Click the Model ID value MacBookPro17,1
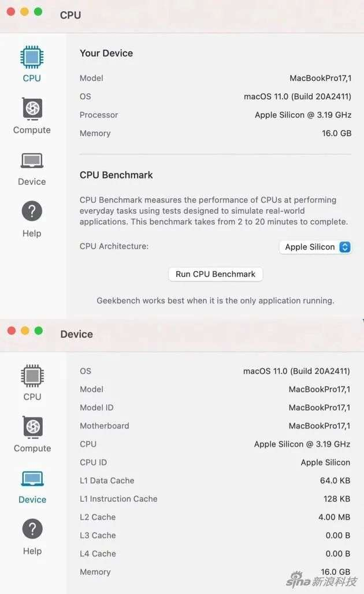364x594 pixels. pyautogui.click(x=319, y=407)
